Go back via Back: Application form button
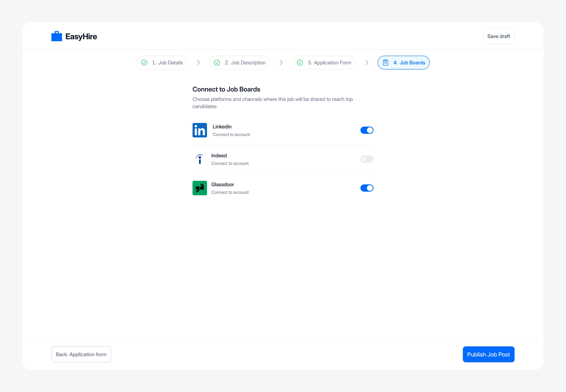 coord(81,354)
